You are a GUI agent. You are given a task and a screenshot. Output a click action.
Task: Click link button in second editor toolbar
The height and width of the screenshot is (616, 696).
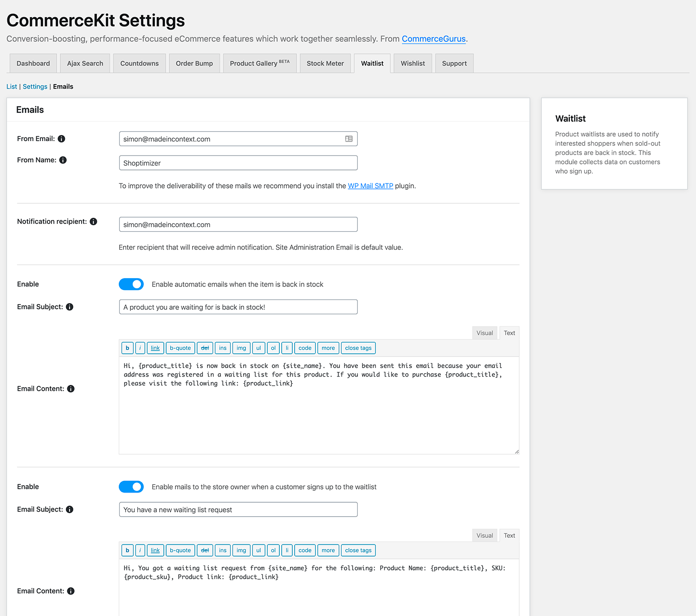(x=155, y=550)
